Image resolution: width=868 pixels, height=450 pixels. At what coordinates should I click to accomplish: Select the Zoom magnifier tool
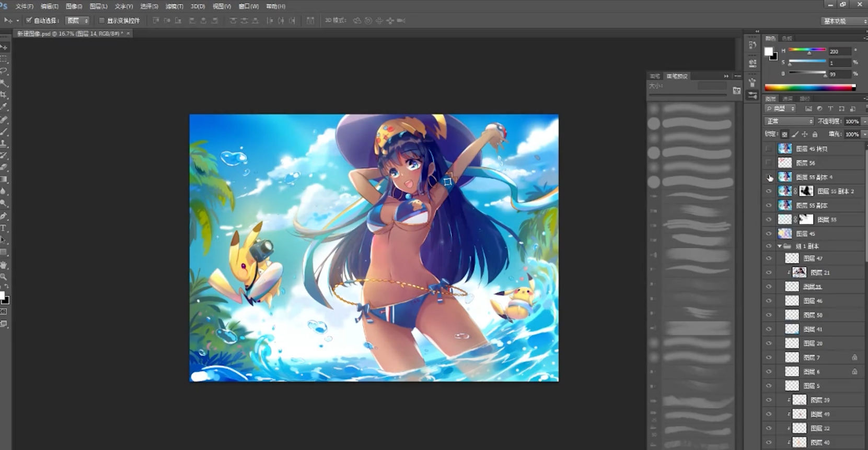pyautogui.click(x=4, y=277)
